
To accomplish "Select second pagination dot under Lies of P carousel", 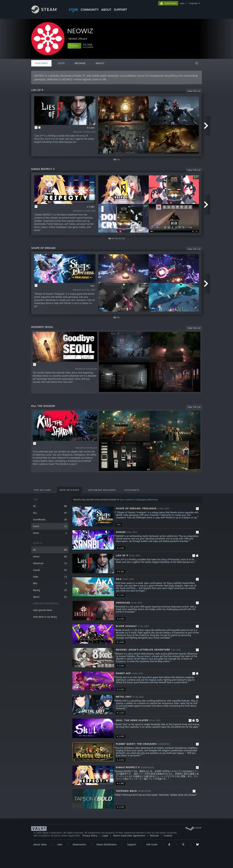I will tap(118, 159).
